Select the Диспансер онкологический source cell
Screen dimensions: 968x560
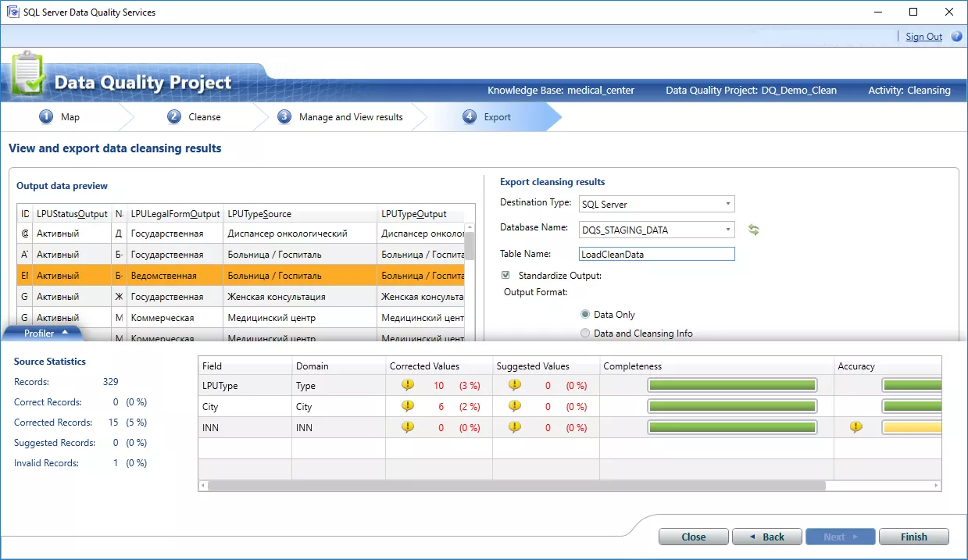click(x=301, y=233)
